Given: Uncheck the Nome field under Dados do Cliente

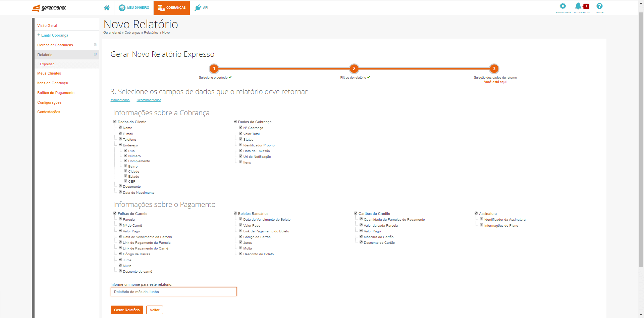Looking at the screenshot, I should tap(121, 127).
